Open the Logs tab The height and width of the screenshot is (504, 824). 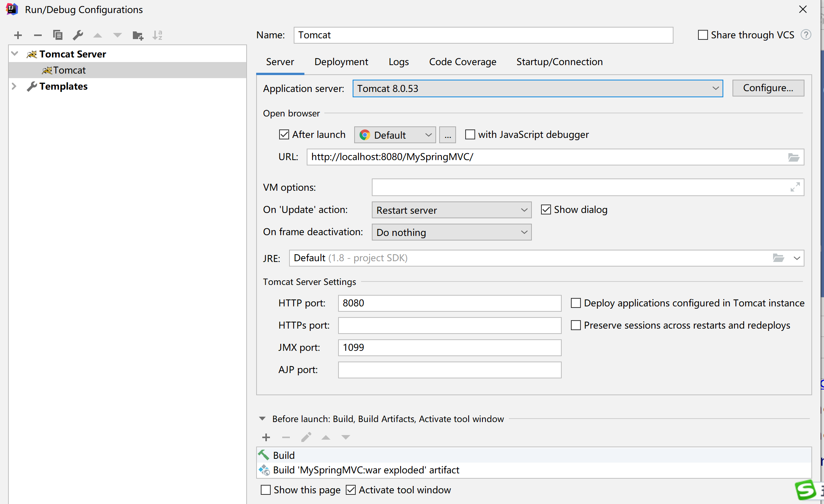pos(399,62)
